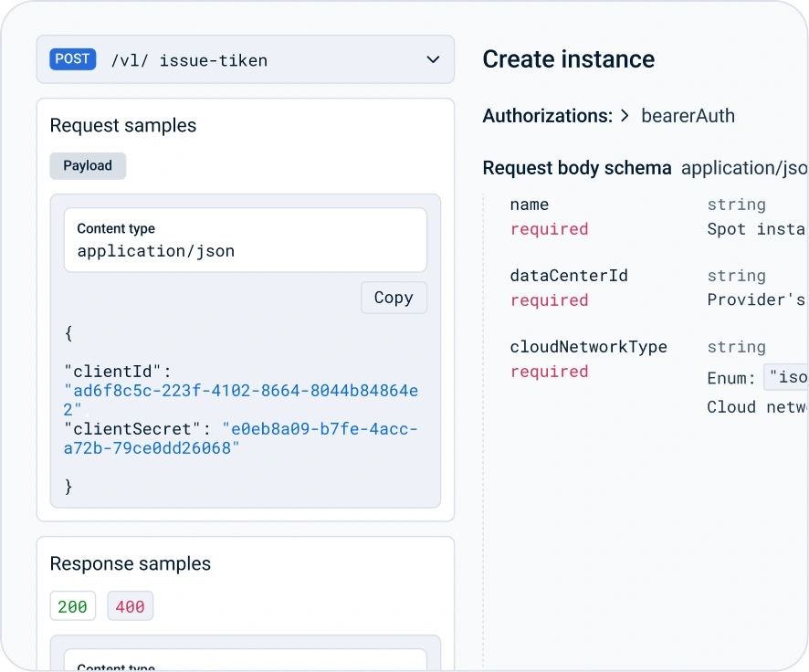This screenshot has width=809, height=672.
Task: Expand the endpoint selector chevron
Action: (433, 60)
